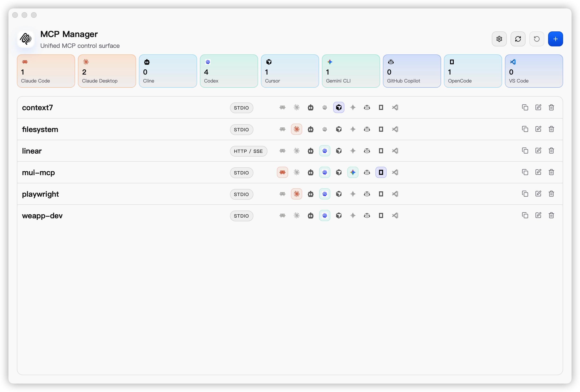Disable Claude Code for mui-mcp
Viewport: 580px width, 392px height.
282,172
